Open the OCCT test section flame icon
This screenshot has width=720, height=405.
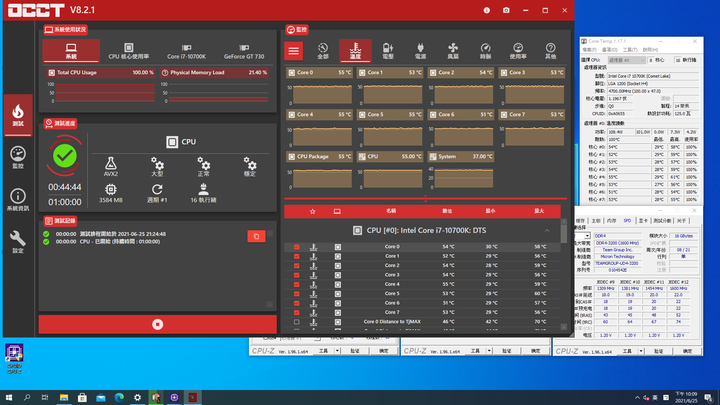coord(18,115)
